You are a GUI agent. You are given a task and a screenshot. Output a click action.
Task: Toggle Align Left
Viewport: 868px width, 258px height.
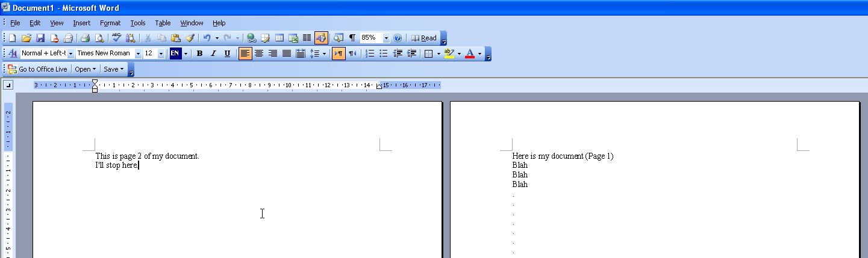(x=245, y=54)
